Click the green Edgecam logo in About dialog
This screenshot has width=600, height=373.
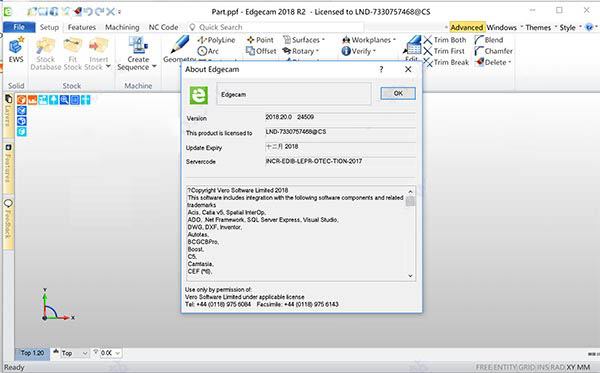coord(199,95)
